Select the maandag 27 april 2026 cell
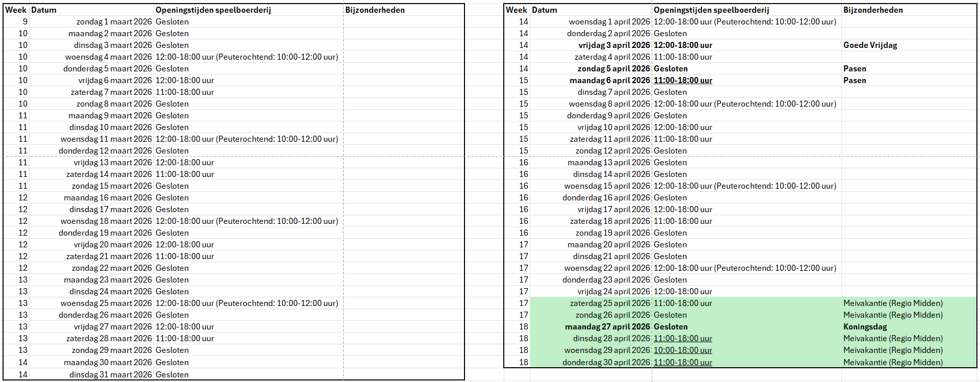980x382 pixels. [607, 327]
